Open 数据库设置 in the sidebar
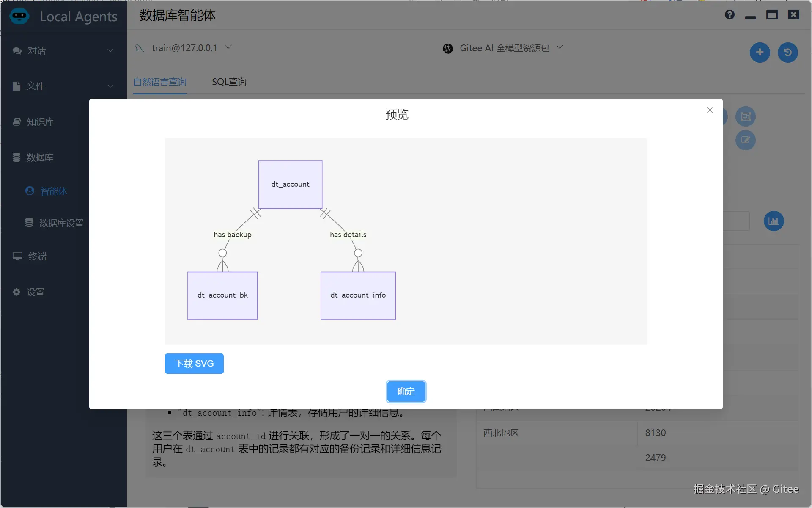This screenshot has width=812, height=508. [61, 223]
